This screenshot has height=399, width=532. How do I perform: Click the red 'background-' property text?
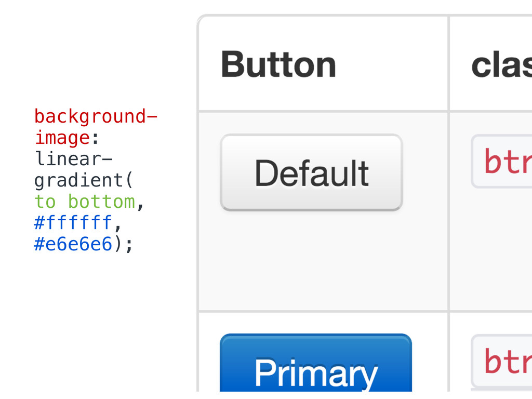click(96, 116)
